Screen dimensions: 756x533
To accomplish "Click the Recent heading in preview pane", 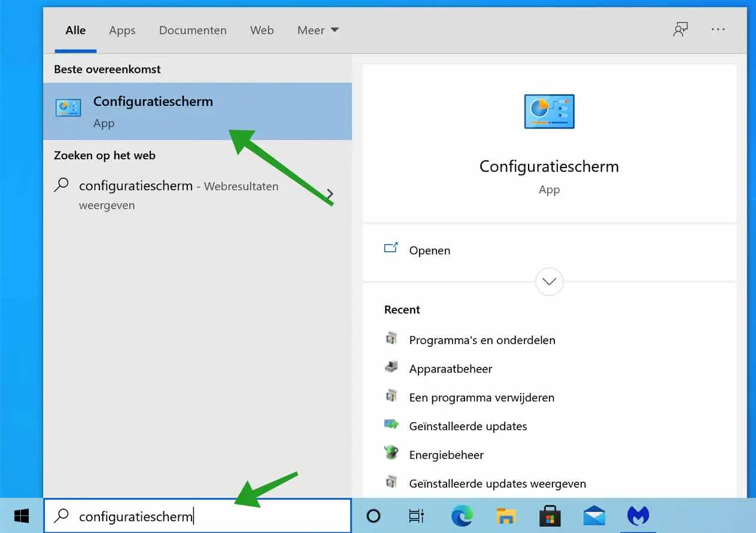I will point(402,310).
